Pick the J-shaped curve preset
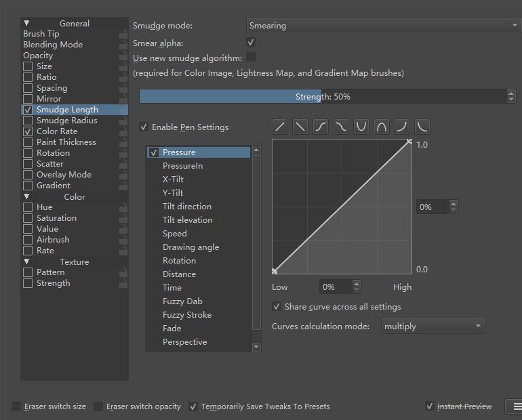Image resolution: width=522 pixels, height=420 pixels. pos(402,127)
